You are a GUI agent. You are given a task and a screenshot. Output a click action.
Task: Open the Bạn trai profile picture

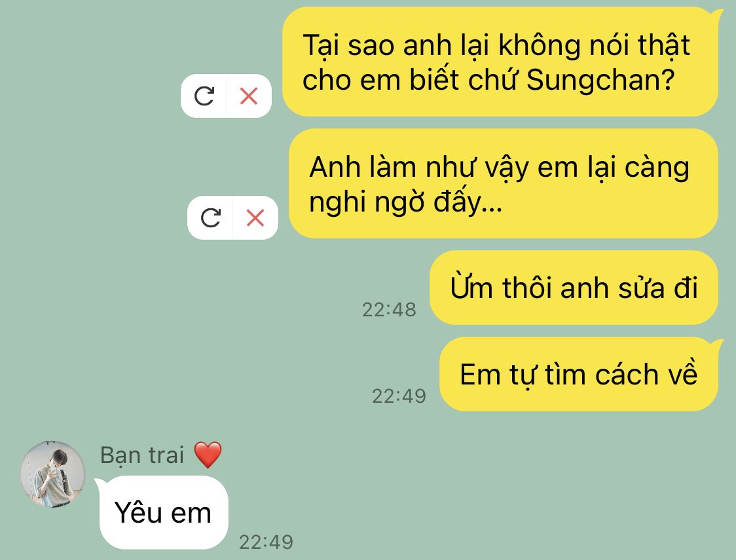point(52,474)
